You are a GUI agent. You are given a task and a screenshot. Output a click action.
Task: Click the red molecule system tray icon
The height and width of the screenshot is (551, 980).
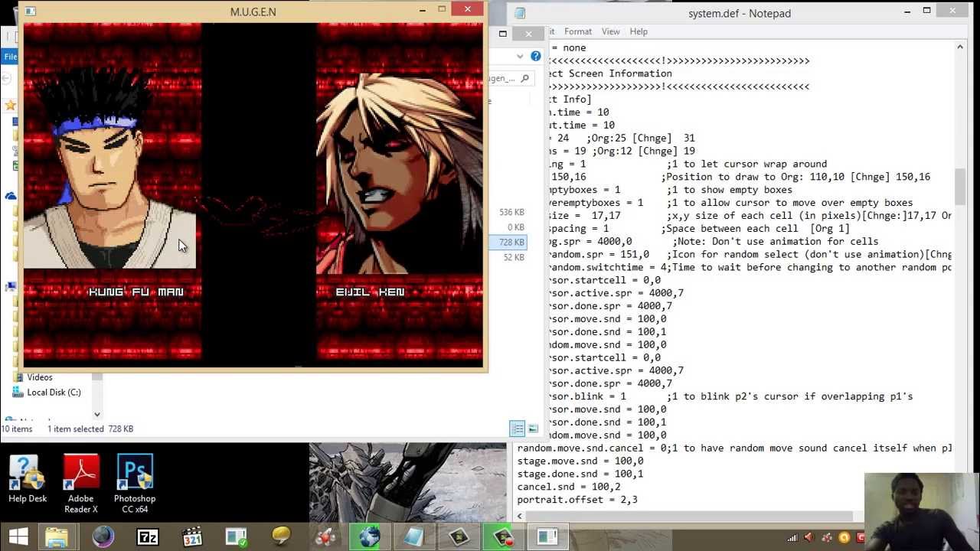pyautogui.click(x=827, y=538)
